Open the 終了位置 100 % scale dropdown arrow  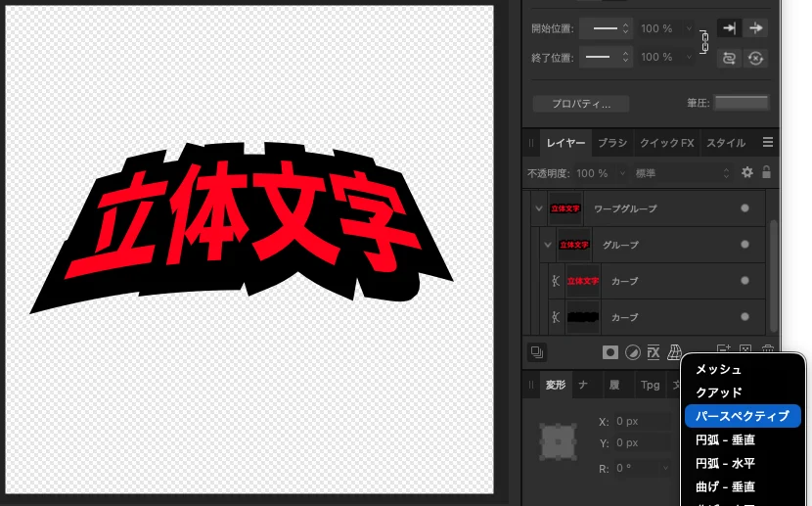coord(688,57)
